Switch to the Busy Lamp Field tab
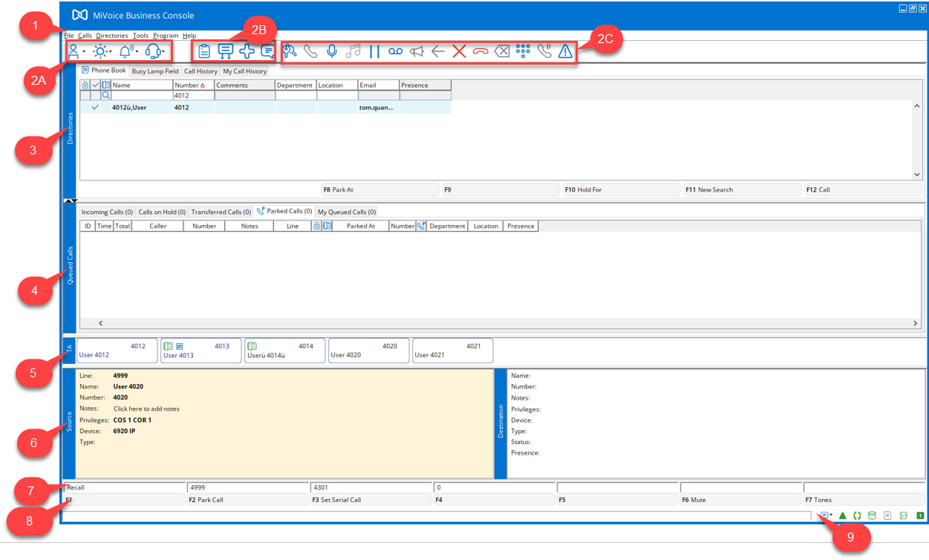This screenshot has width=929, height=560. click(154, 71)
